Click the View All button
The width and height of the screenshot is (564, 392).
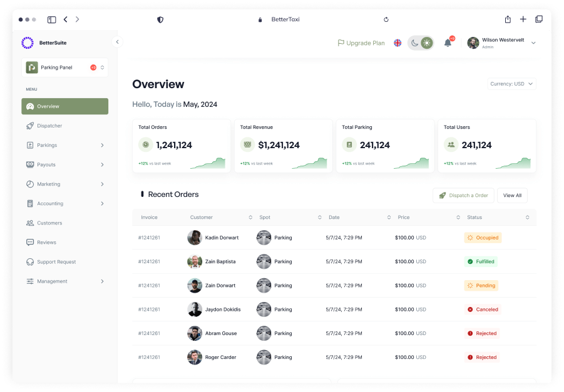click(512, 196)
